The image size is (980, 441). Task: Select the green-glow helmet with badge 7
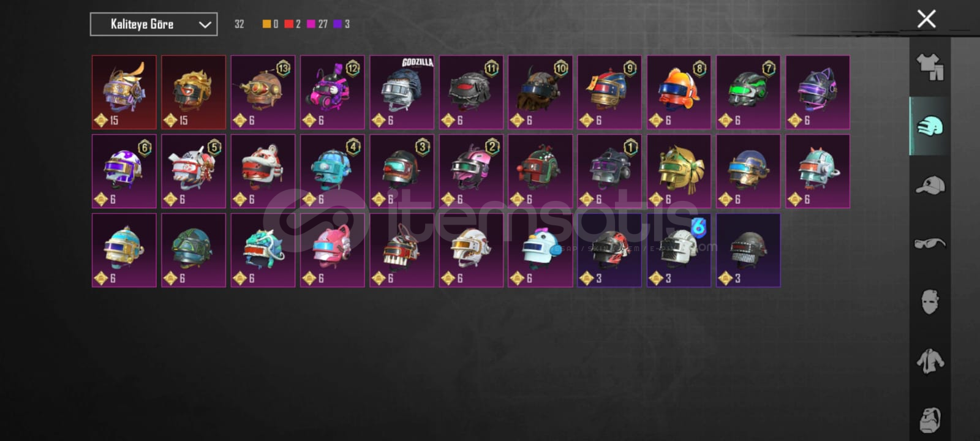tap(748, 92)
